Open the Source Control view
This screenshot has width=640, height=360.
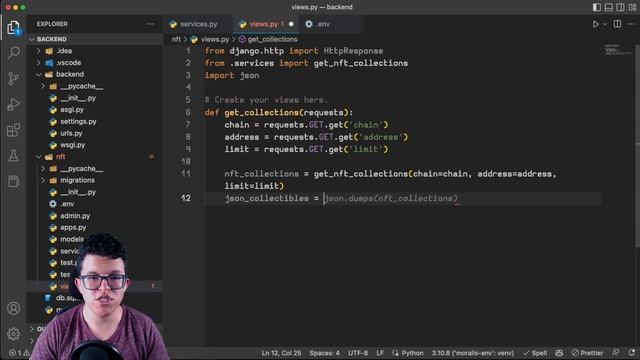[13, 78]
